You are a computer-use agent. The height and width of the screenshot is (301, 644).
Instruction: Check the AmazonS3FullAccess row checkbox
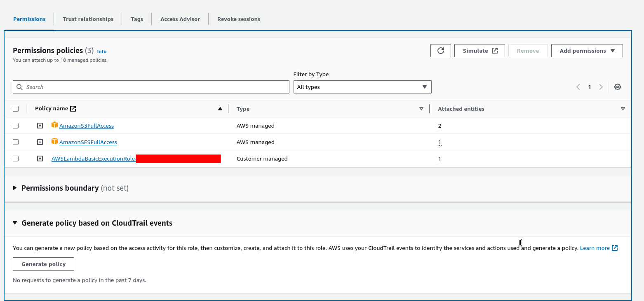(16, 126)
